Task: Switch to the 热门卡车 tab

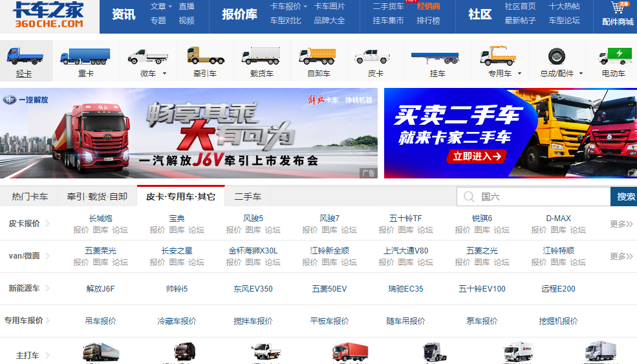Action: coord(29,197)
